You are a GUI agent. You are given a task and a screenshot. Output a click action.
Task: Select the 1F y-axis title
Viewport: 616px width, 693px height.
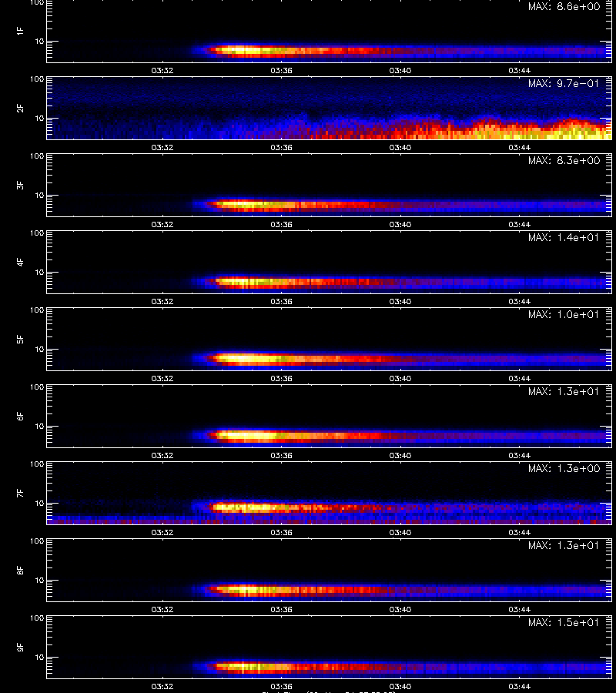coord(20,31)
